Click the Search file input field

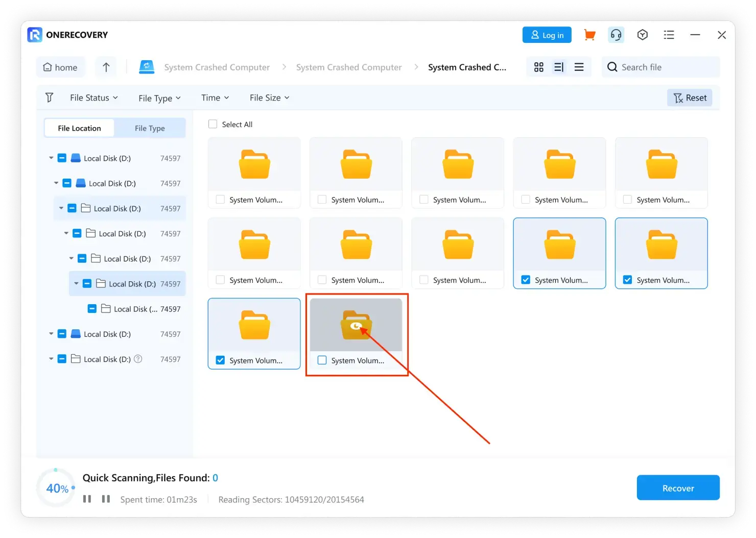tap(664, 67)
